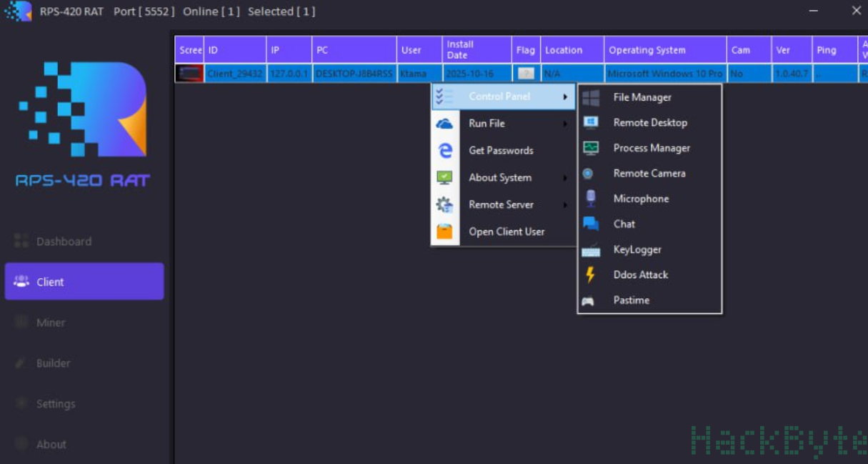Click the gear icon beside Remote Server
868x464 pixels.
pos(444,205)
